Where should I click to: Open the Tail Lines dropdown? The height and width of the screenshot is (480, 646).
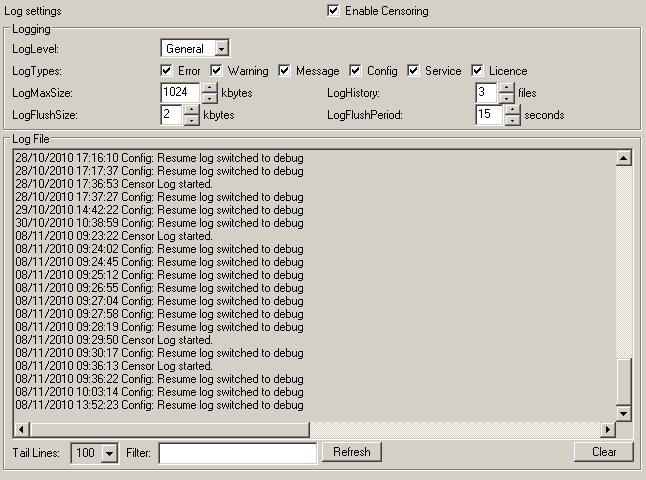[109, 453]
